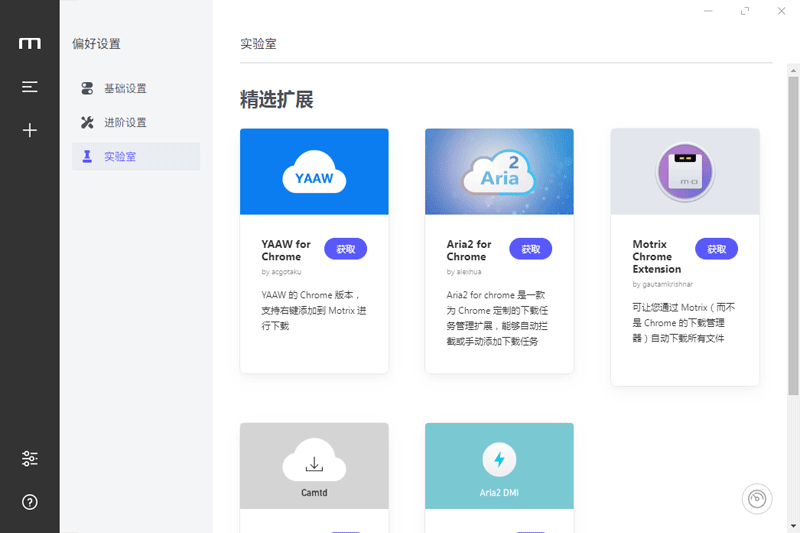Click the plus icon to add task
The width and height of the screenshot is (800, 533).
(30, 130)
